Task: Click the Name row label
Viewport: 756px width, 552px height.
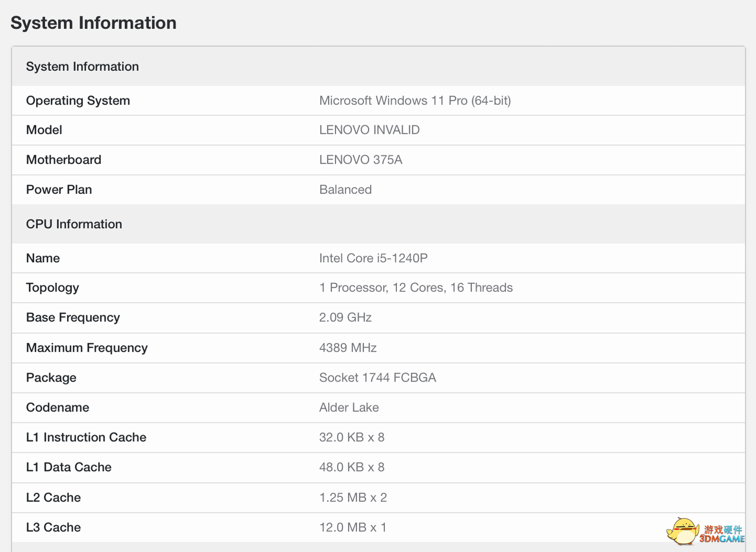Action: [x=43, y=258]
